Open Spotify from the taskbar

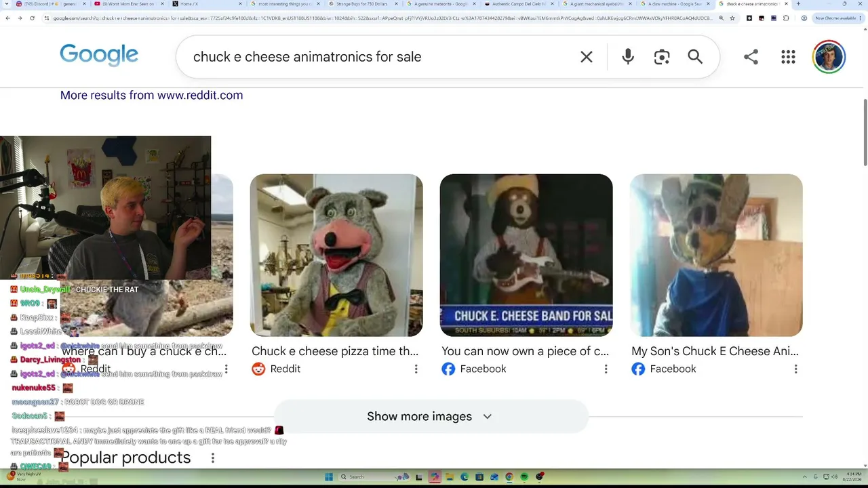click(525, 476)
